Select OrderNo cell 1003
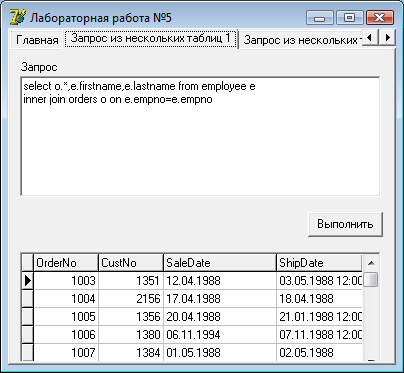 (66, 281)
